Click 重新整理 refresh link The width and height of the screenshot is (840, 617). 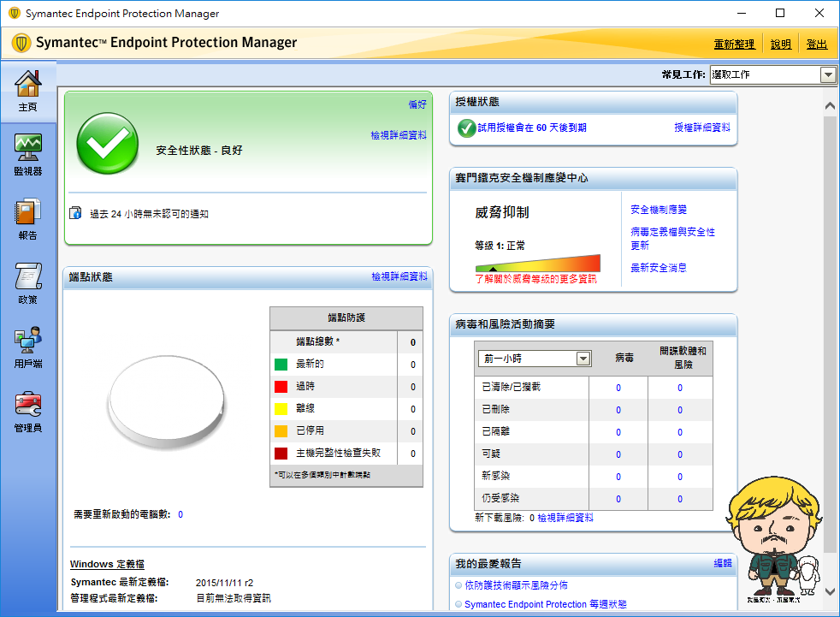coord(735,44)
